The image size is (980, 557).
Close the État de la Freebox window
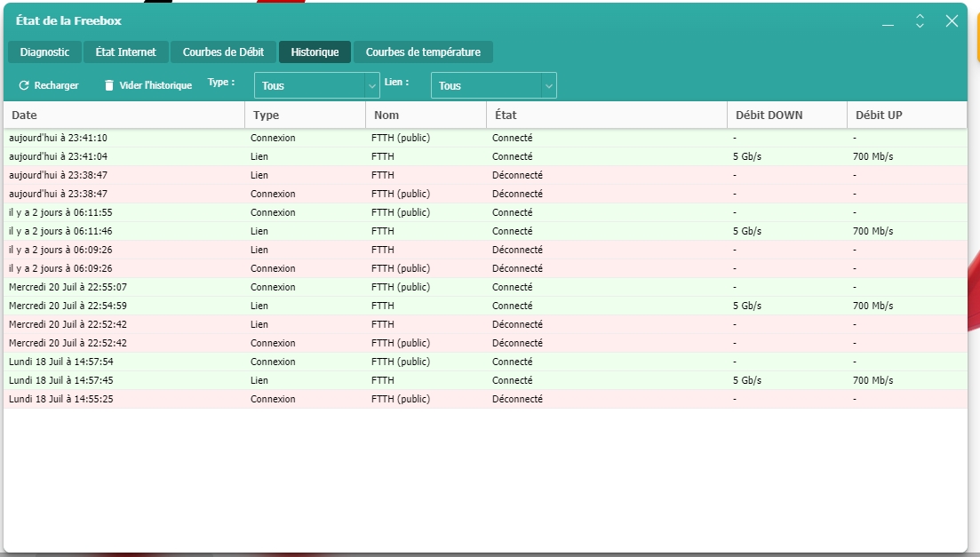[x=952, y=21]
